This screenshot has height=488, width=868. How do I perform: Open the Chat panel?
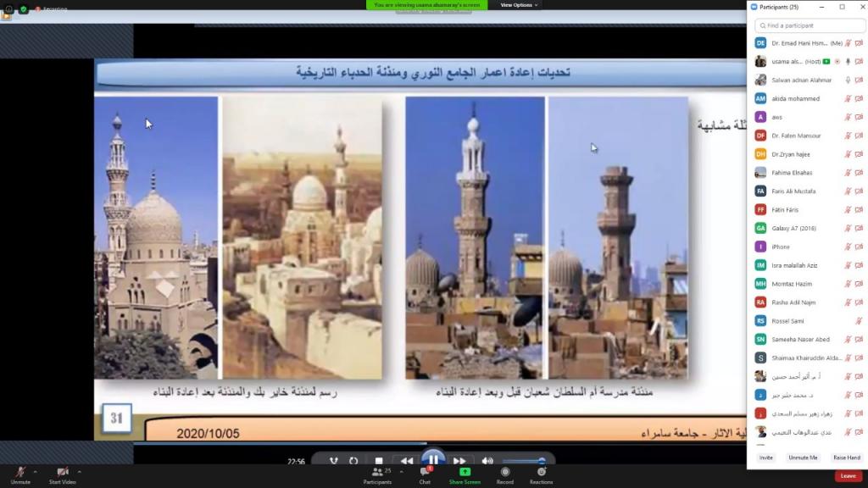[x=425, y=472]
